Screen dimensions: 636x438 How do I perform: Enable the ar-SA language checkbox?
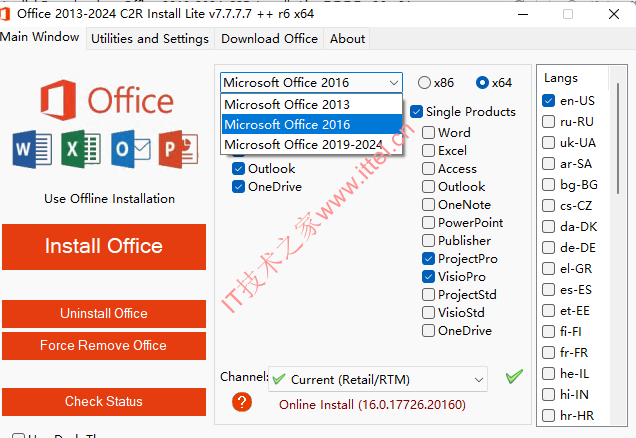coord(548,163)
